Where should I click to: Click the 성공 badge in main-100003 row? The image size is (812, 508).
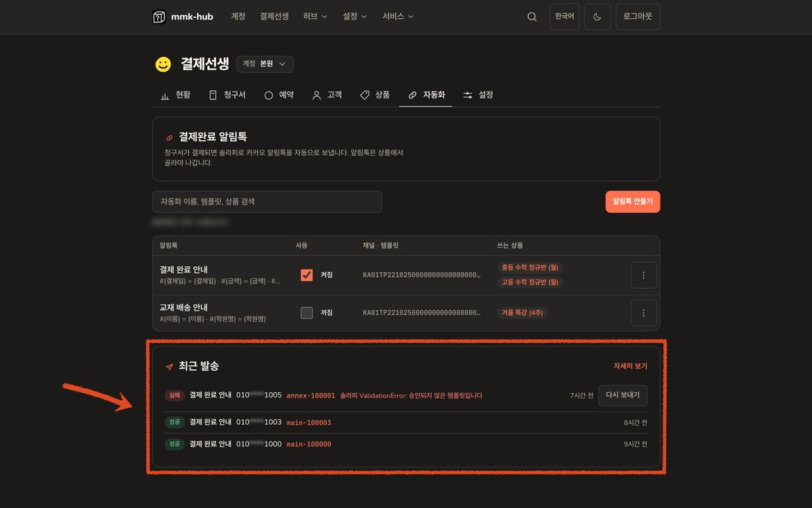click(x=175, y=423)
